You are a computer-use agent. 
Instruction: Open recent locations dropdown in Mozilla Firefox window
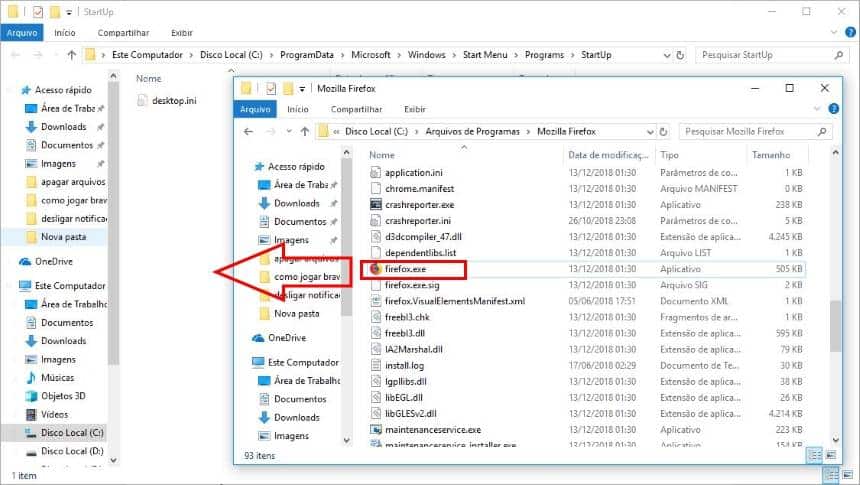pos(289,132)
